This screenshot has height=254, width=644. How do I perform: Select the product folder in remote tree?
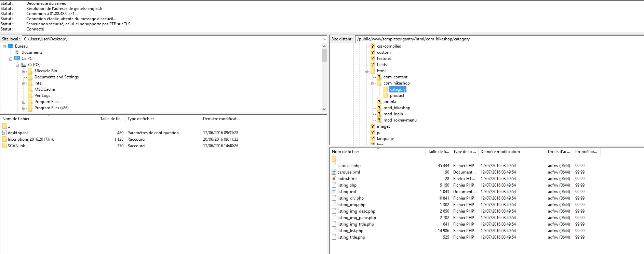tap(397, 96)
